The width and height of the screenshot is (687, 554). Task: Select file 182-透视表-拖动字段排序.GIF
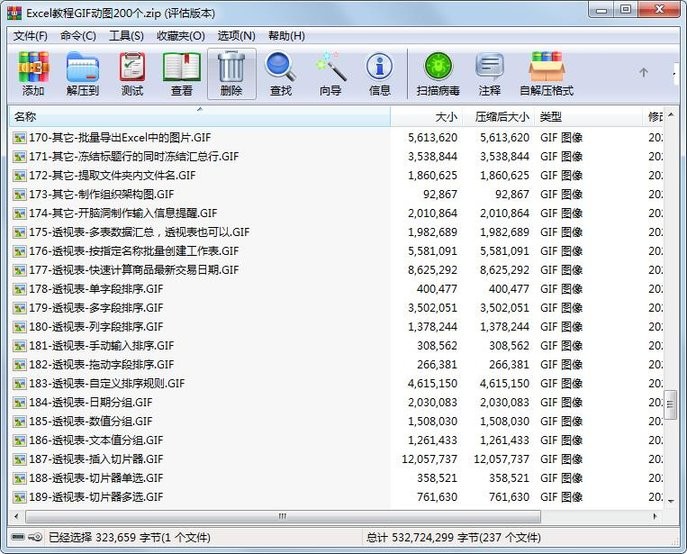coord(101,365)
